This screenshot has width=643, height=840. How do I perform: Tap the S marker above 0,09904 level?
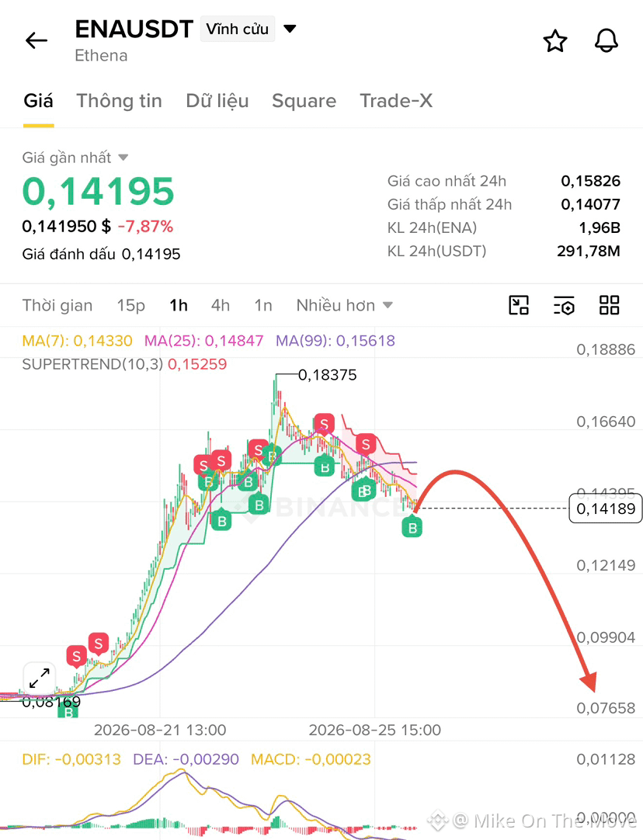(x=98, y=644)
